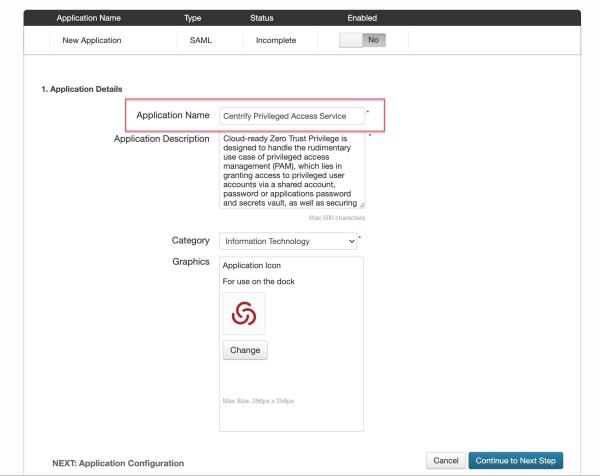Click the red application icon thumbnail

click(244, 313)
